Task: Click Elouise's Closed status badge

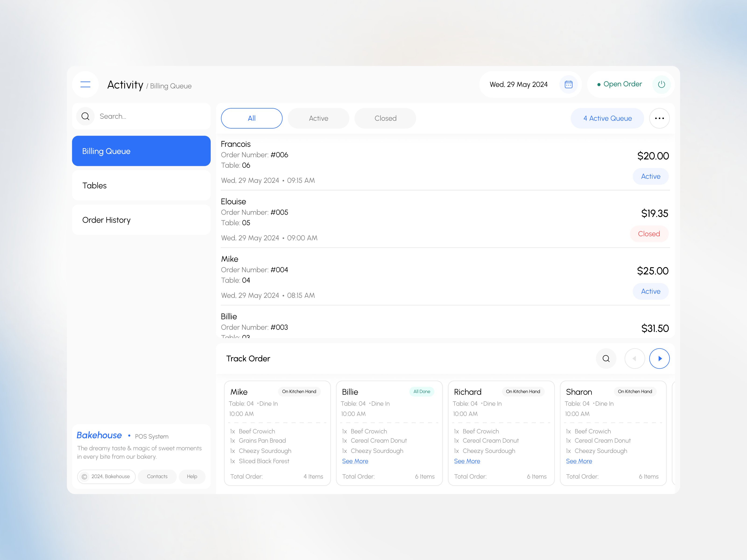Action: (x=649, y=234)
